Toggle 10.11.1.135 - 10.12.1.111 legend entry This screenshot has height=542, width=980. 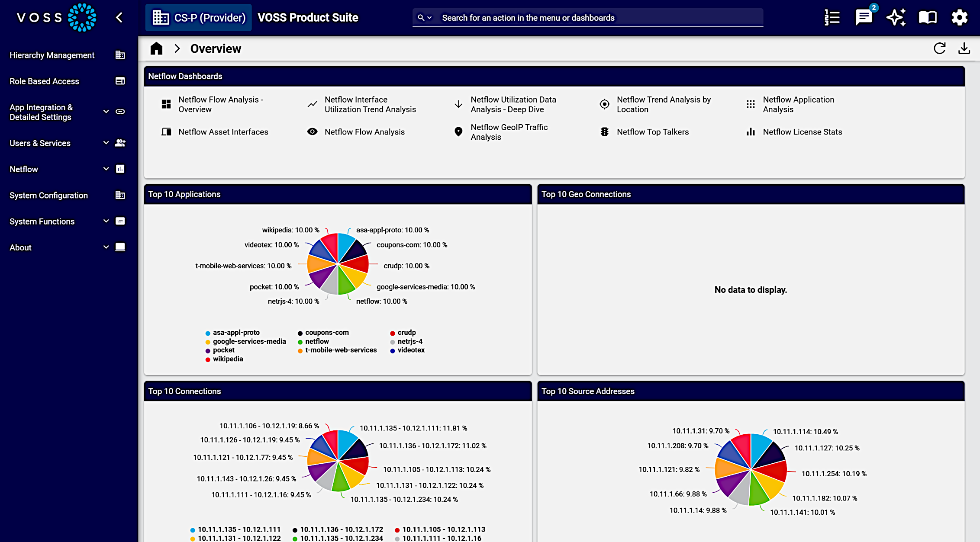[x=235, y=529]
